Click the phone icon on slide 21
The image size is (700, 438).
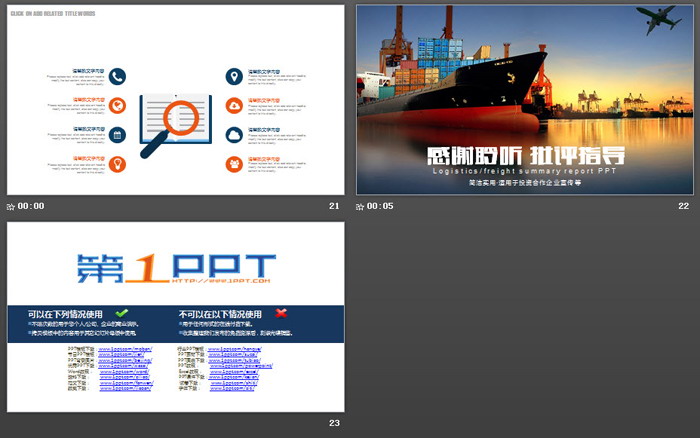[x=117, y=76]
